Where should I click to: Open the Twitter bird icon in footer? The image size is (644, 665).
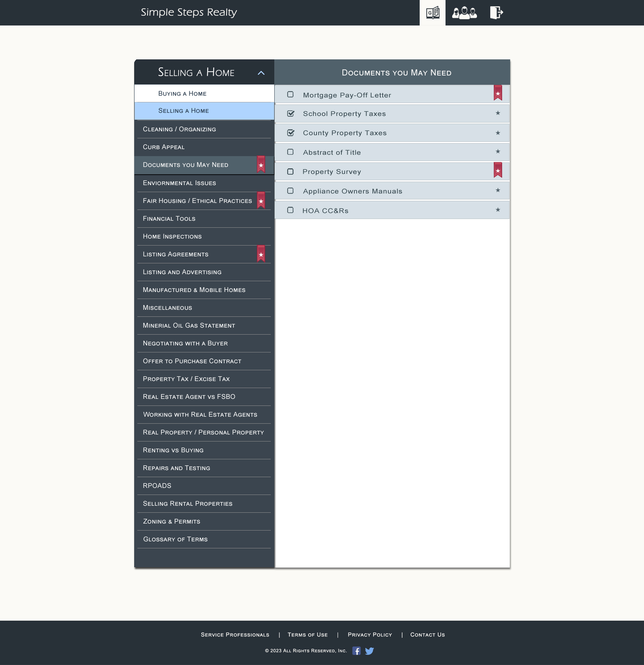369,651
